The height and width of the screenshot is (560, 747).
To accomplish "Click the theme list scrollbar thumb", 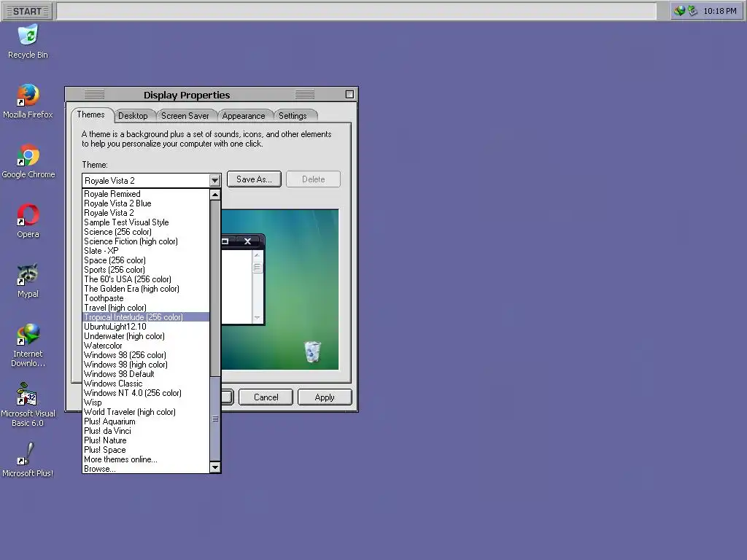I will coord(215,419).
